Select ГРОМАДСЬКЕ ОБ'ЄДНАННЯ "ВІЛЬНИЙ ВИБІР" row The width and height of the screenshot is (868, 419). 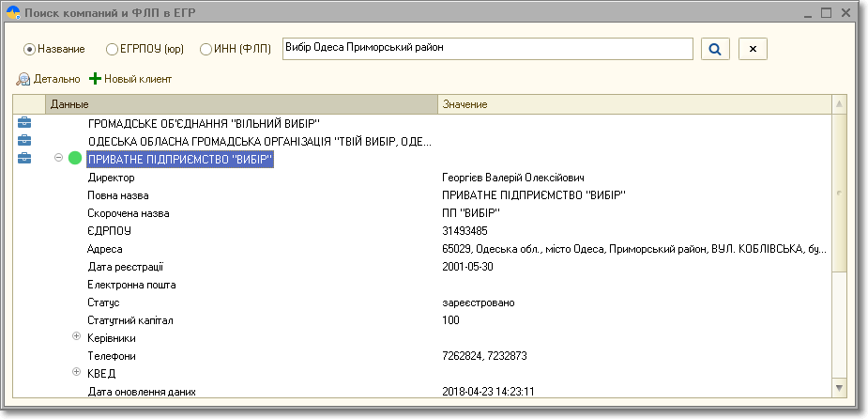[x=204, y=123]
